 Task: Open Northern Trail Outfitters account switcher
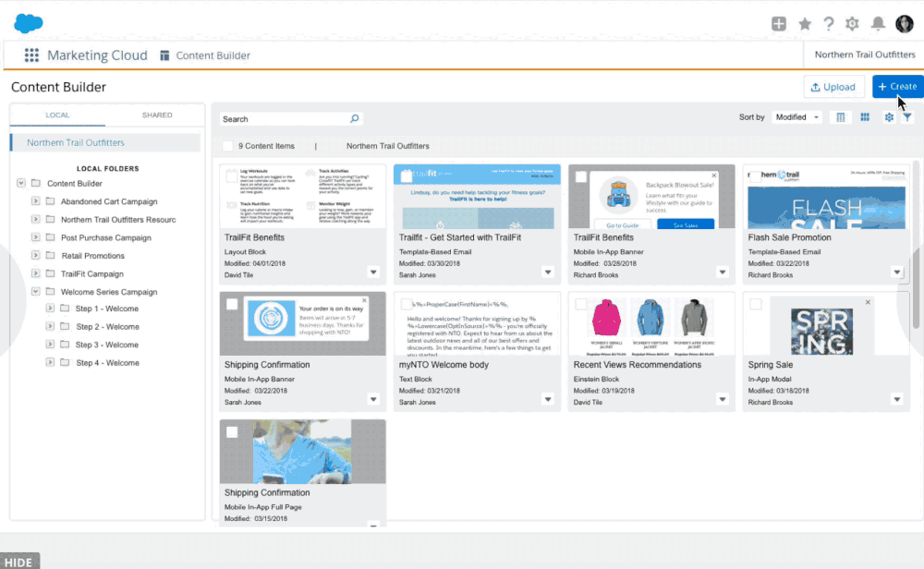click(865, 54)
